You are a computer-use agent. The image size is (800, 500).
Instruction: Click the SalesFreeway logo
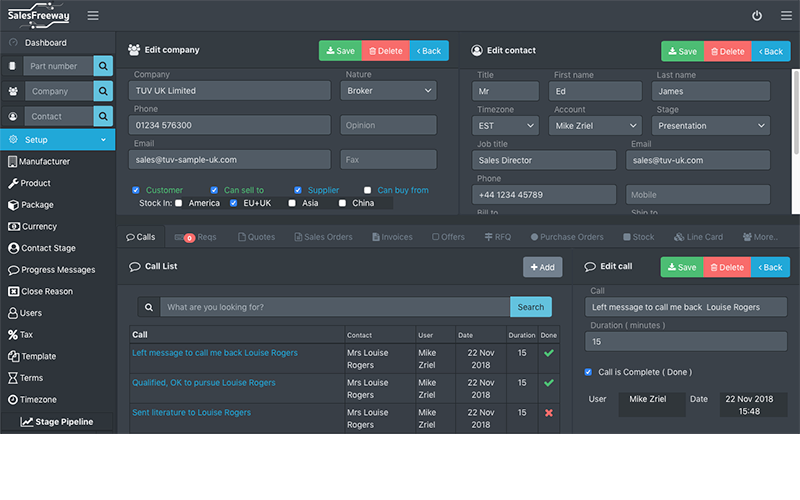(39, 15)
